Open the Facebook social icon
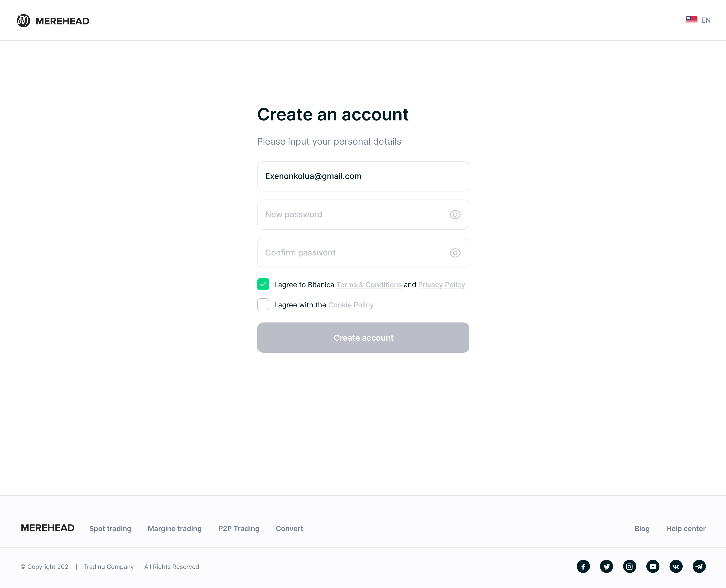 583,566
